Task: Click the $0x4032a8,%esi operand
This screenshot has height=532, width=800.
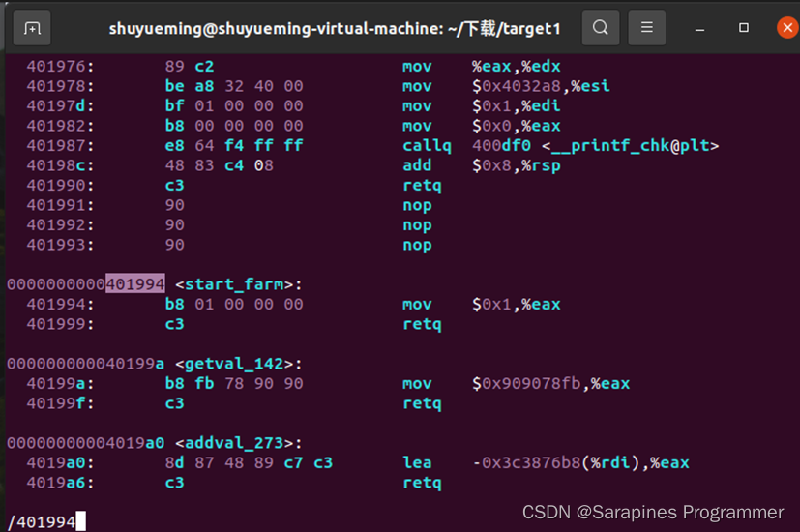Action: 541,86
